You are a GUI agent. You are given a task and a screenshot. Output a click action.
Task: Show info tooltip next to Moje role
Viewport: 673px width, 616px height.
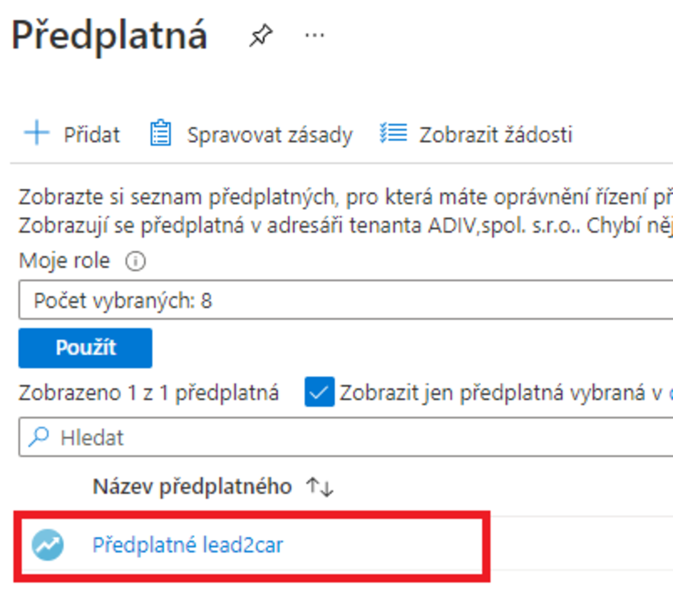tap(135, 261)
